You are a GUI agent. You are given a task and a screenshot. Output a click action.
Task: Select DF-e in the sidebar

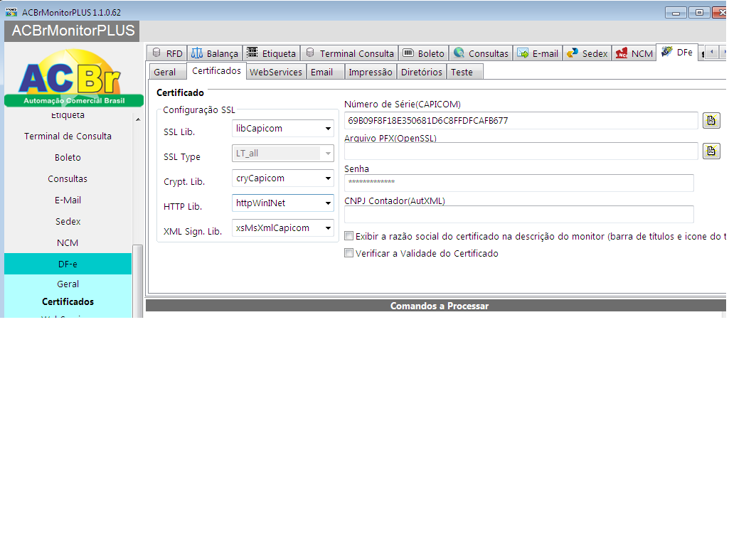[x=68, y=264]
